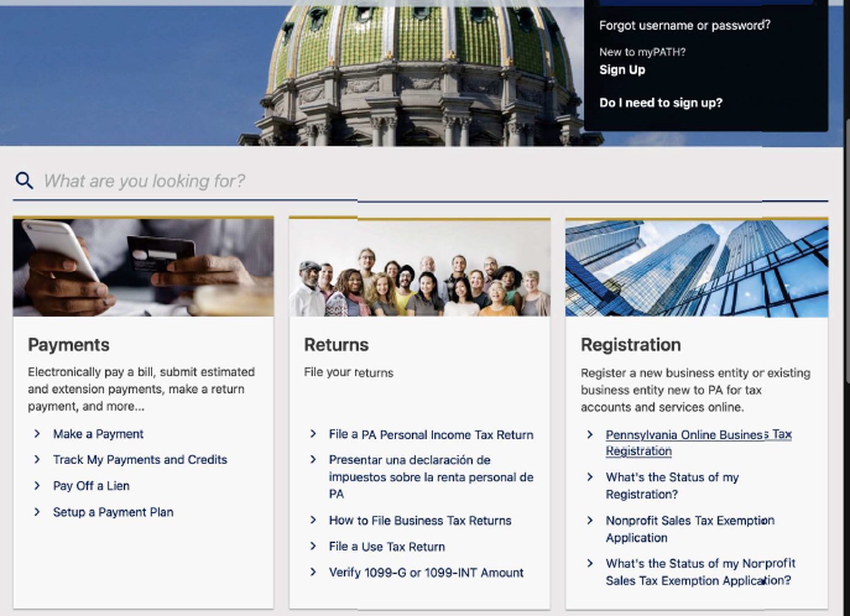Image resolution: width=850 pixels, height=616 pixels.
Task: Click the chevron next to Verify 1099-G Amount
Action: point(313,573)
